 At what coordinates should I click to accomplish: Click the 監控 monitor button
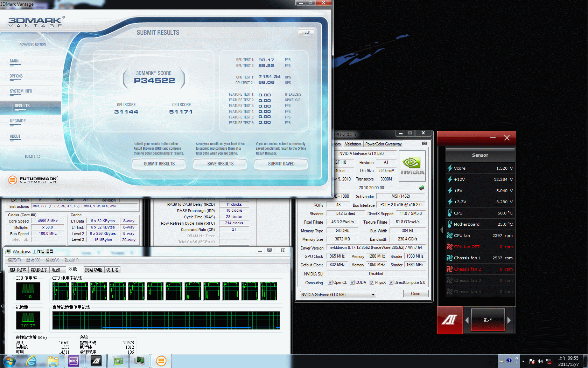pos(488,320)
